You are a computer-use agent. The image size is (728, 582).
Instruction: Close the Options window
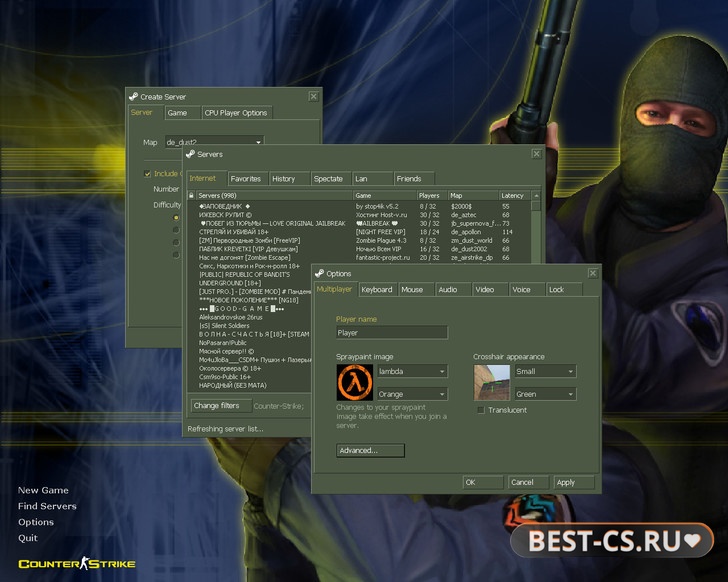592,273
